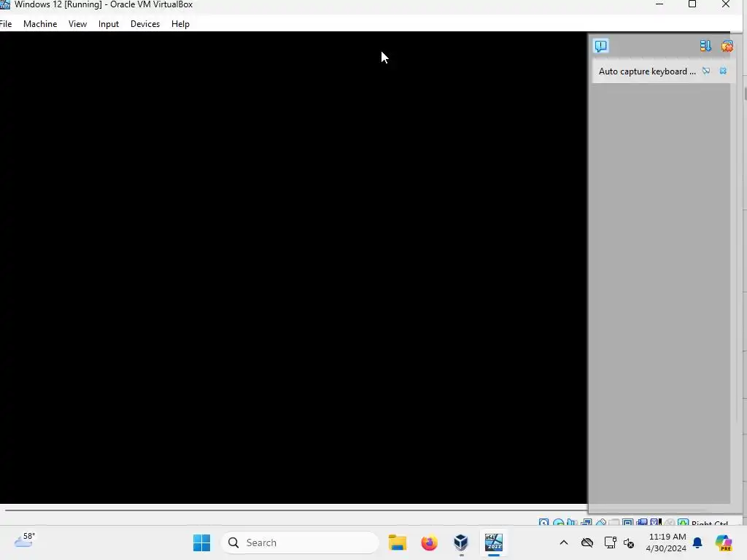Toggle the VirtualBox notification center icon
The image size is (747, 560).
point(601,46)
